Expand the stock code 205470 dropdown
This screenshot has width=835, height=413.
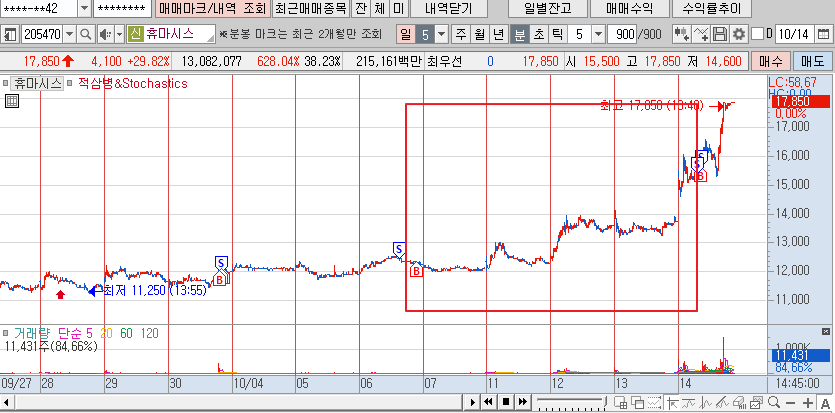(69, 35)
